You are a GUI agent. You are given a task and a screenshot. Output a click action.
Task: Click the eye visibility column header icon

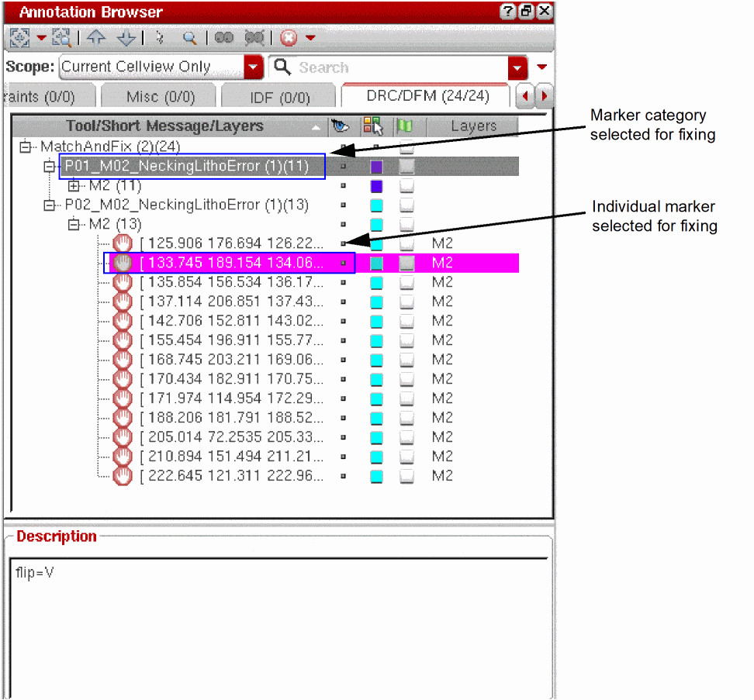(x=340, y=126)
